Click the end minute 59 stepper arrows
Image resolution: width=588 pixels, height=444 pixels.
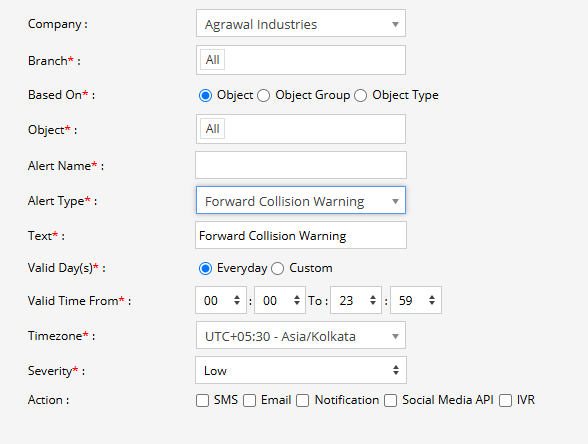432,300
